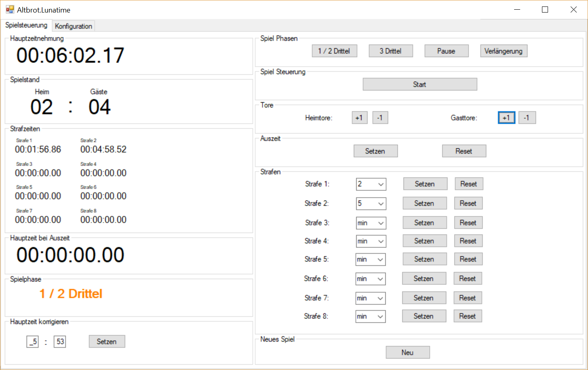The image size is (588, 370).
Task: Reset the Strafe 2 penalty timer
Action: point(468,203)
